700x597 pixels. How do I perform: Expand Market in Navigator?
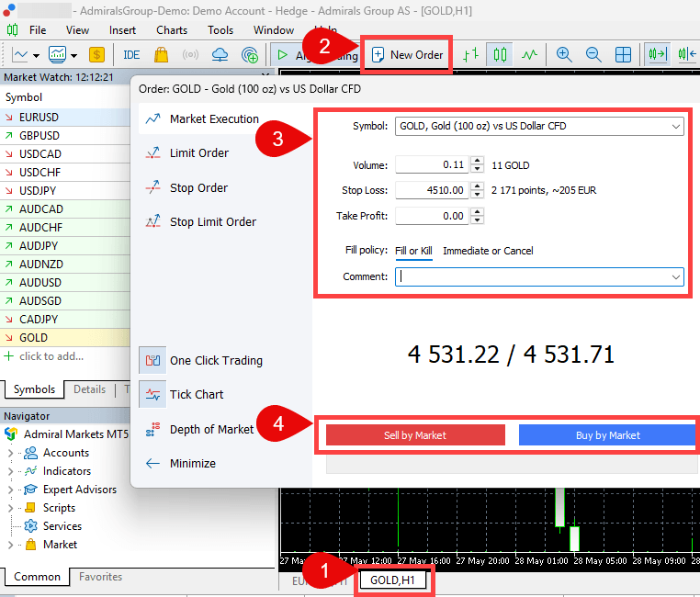pyautogui.click(x=10, y=545)
